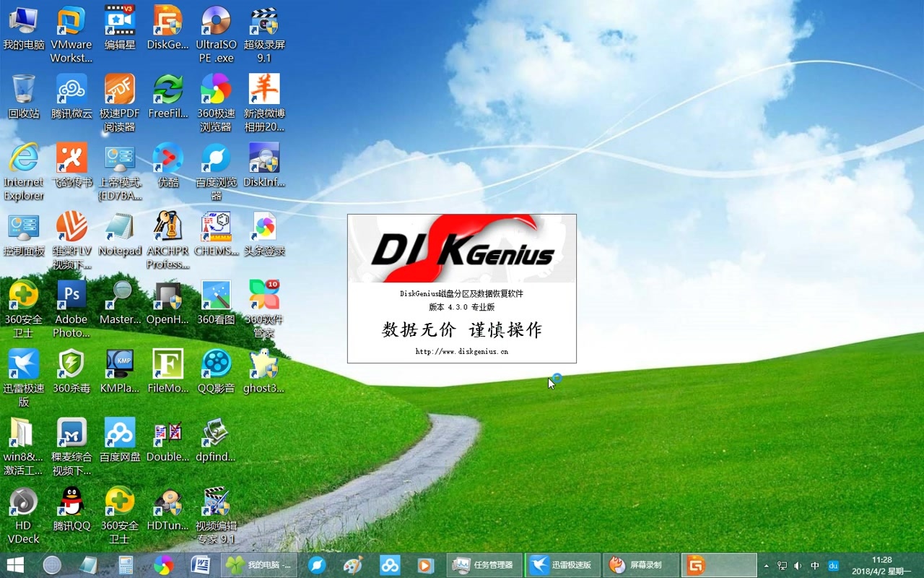The image size is (924, 578).
Task: Open the win8 激活工具 folder
Action: (x=24, y=446)
